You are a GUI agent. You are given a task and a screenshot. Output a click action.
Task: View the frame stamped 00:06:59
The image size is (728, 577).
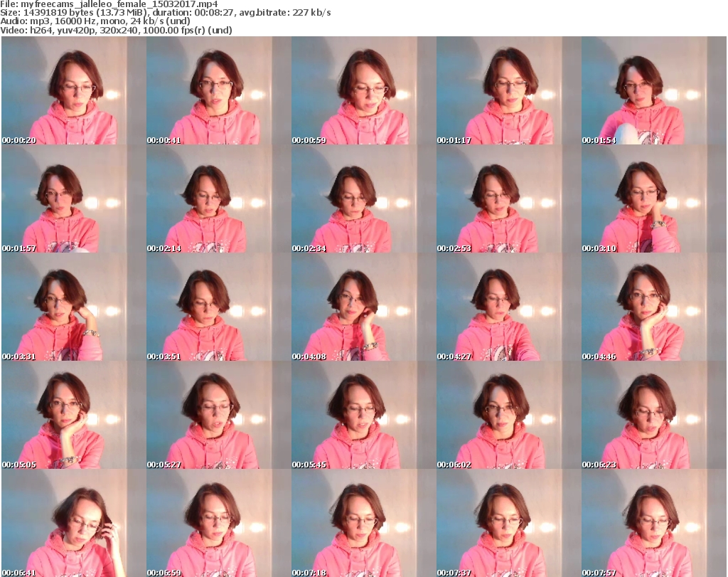point(219,523)
